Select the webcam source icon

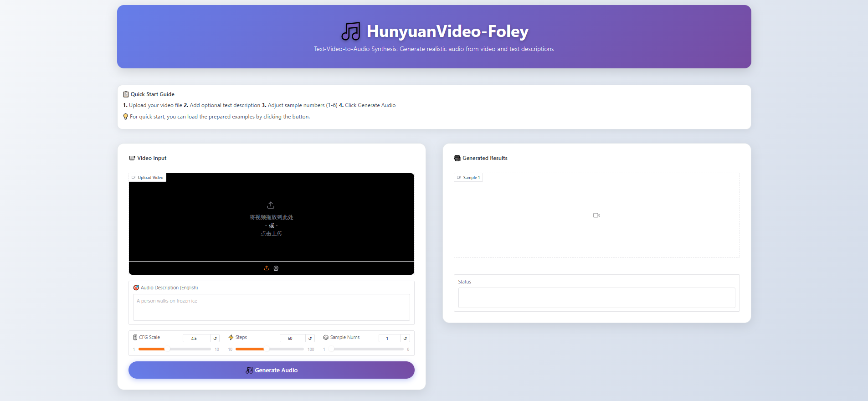pos(276,268)
